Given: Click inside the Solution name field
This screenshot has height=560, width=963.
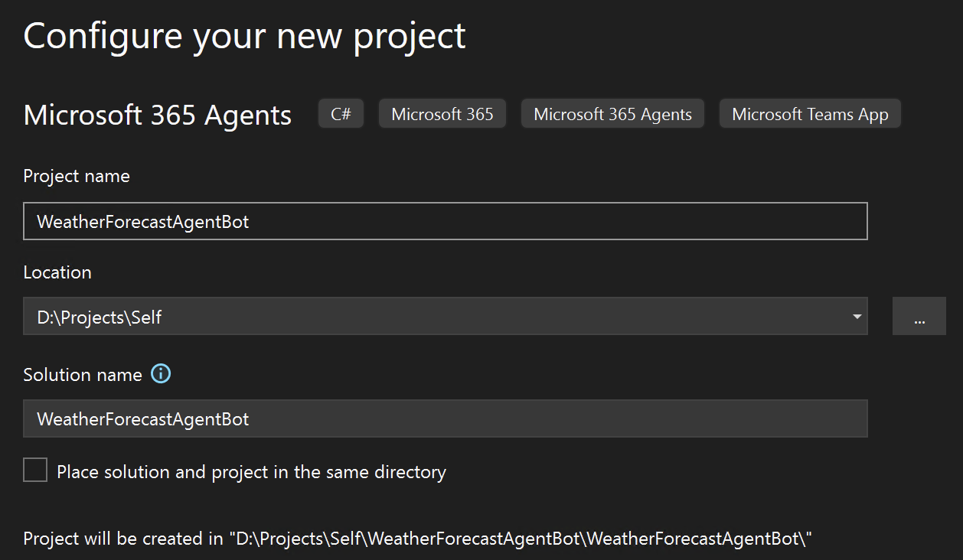Looking at the screenshot, I should click(x=444, y=418).
